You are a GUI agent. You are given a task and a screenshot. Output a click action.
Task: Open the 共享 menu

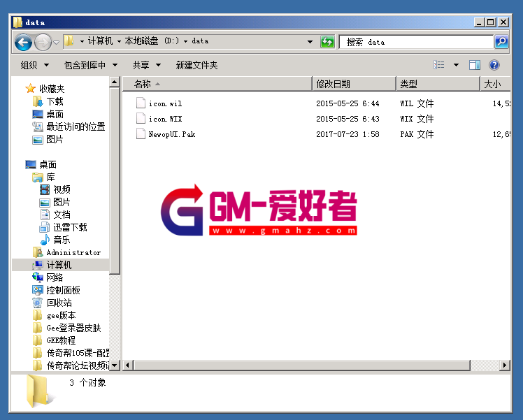(147, 65)
